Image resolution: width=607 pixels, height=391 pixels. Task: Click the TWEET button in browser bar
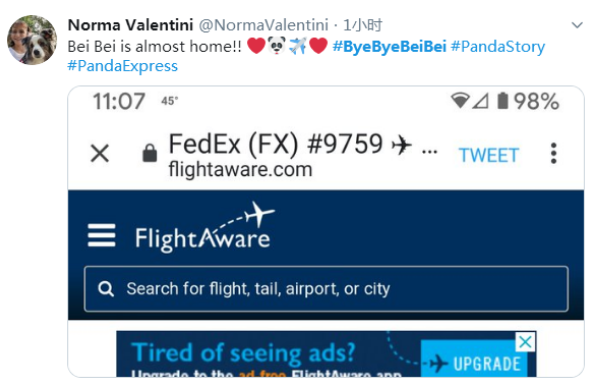(489, 156)
